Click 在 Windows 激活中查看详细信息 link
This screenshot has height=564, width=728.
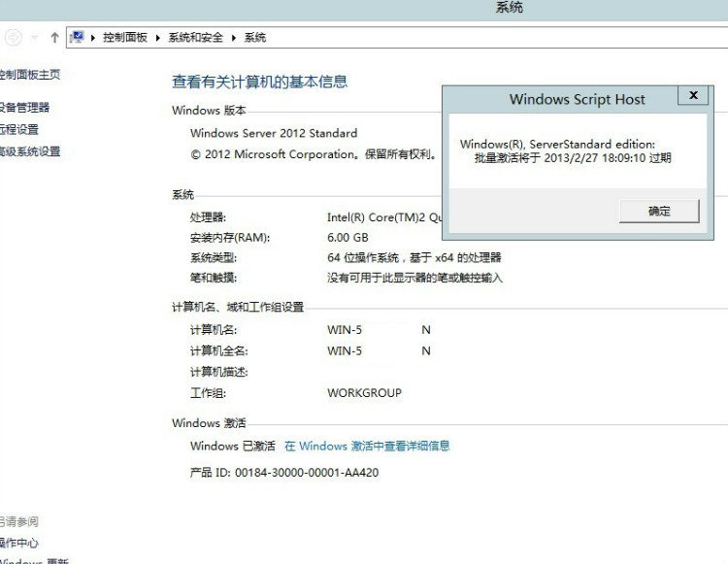point(367,446)
